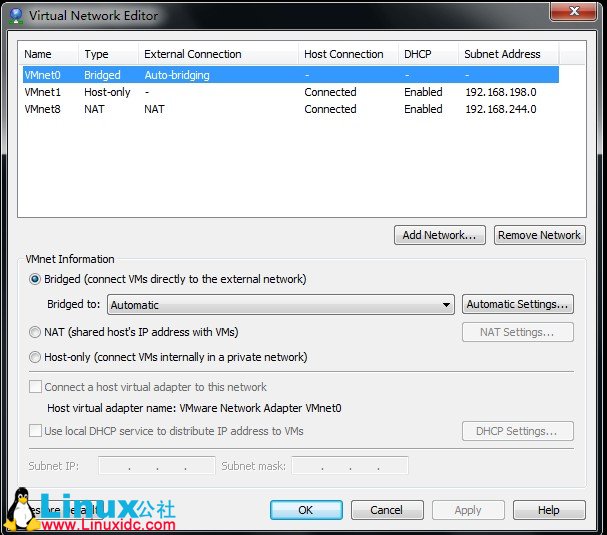The image size is (607, 535).
Task: Sort by the Type column header
Action: (108, 54)
